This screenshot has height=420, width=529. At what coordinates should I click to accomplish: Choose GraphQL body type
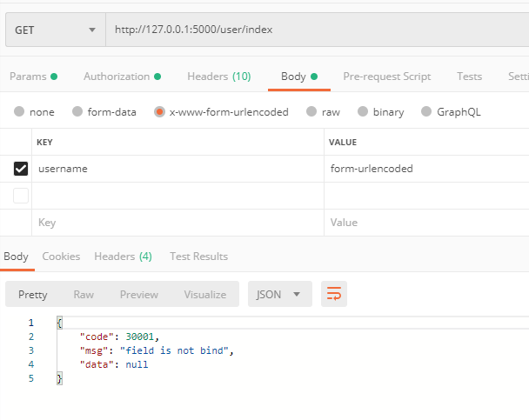click(426, 112)
